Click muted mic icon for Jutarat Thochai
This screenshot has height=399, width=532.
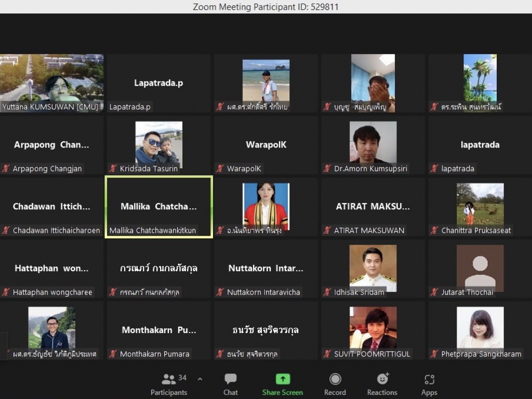pyautogui.click(x=434, y=292)
